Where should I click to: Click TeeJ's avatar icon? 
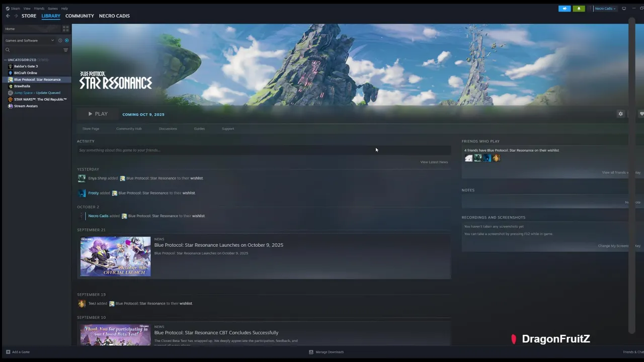(82, 303)
